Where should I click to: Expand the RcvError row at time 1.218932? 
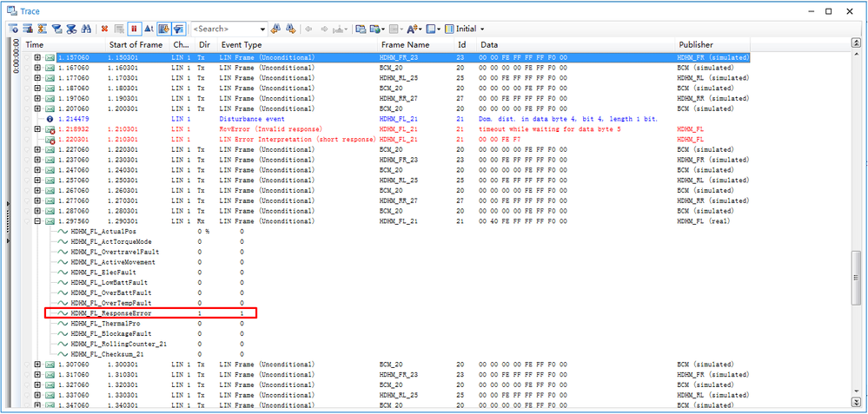[x=37, y=129]
